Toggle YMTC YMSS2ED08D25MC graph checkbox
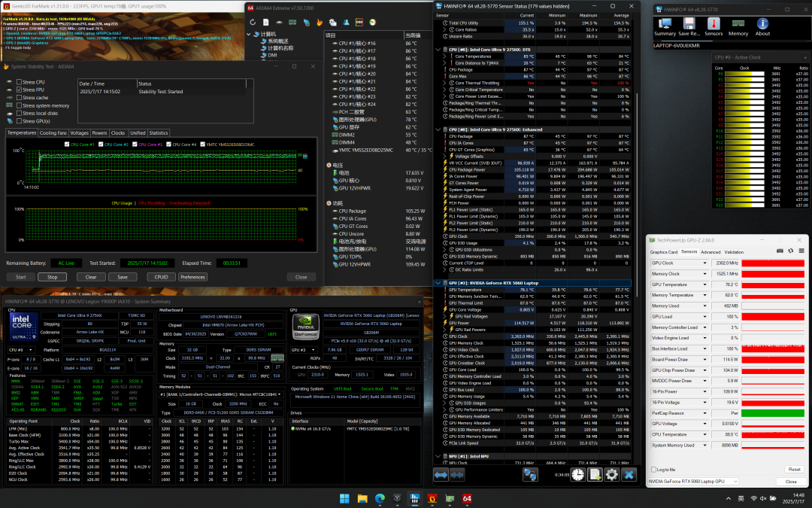The width and height of the screenshot is (812, 508). point(202,144)
